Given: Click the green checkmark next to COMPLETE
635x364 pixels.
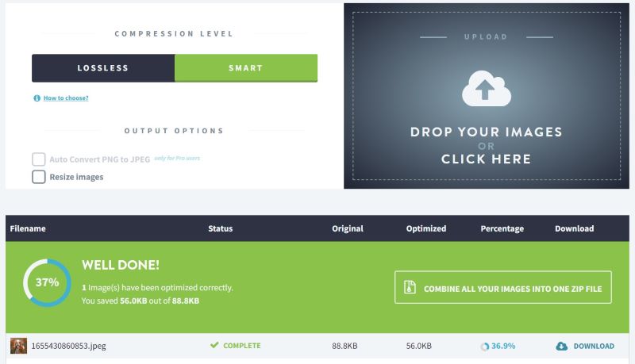Looking at the screenshot, I should [214, 346].
